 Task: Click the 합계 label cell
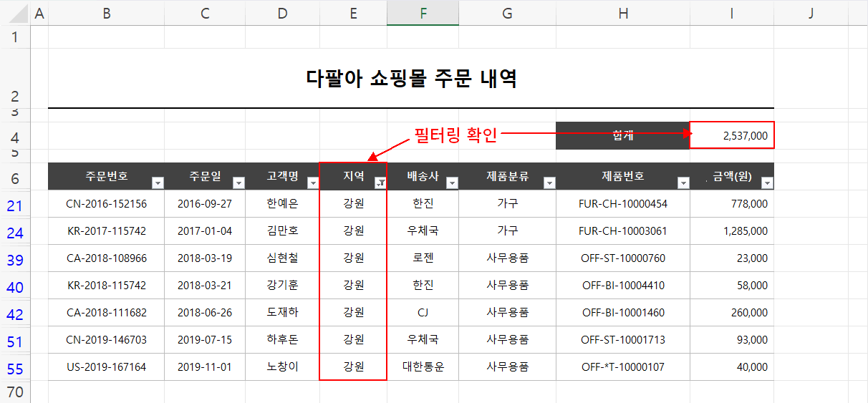click(623, 135)
